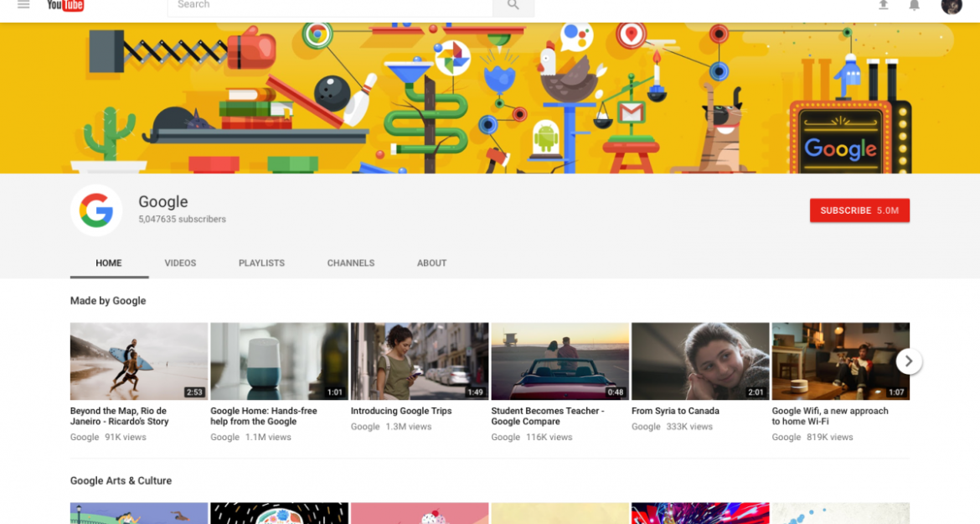Open the Google Arts & Culture section
980x524 pixels.
pyautogui.click(x=121, y=481)
